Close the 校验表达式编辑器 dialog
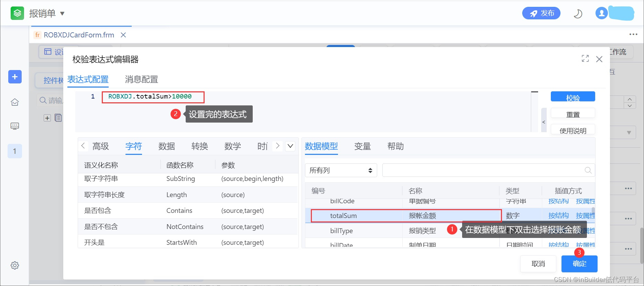Image resolution: width=644 pixels, height=286 pixels. [599, 59]
